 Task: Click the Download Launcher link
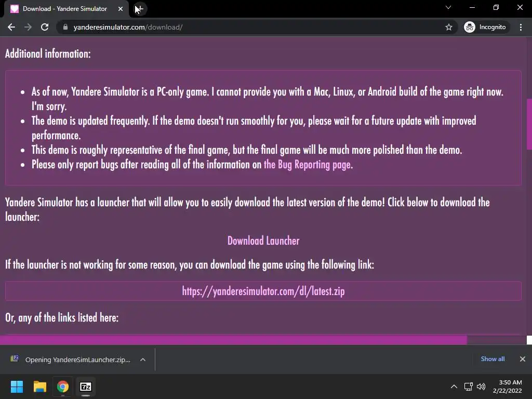(x=263, y=241)
